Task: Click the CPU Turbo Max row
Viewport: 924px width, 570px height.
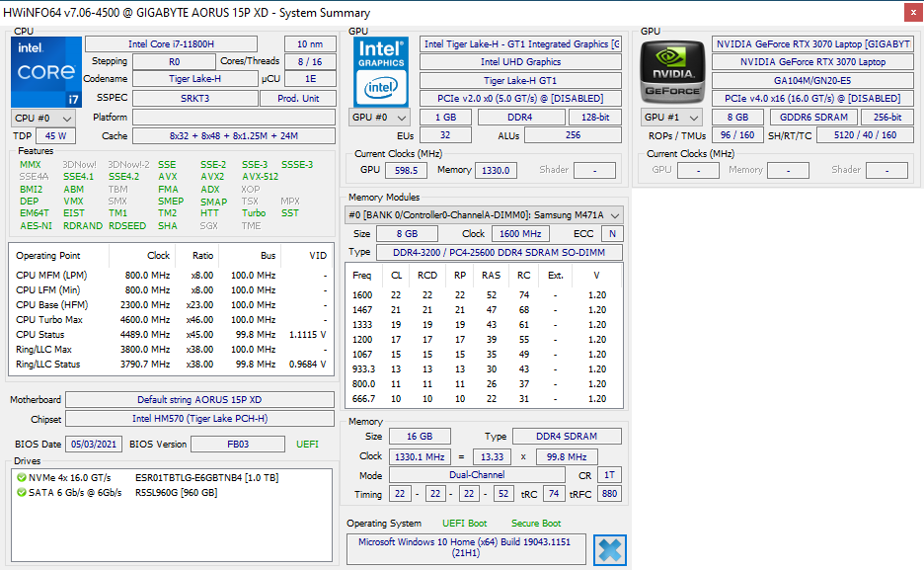Action: pos(171,319)
